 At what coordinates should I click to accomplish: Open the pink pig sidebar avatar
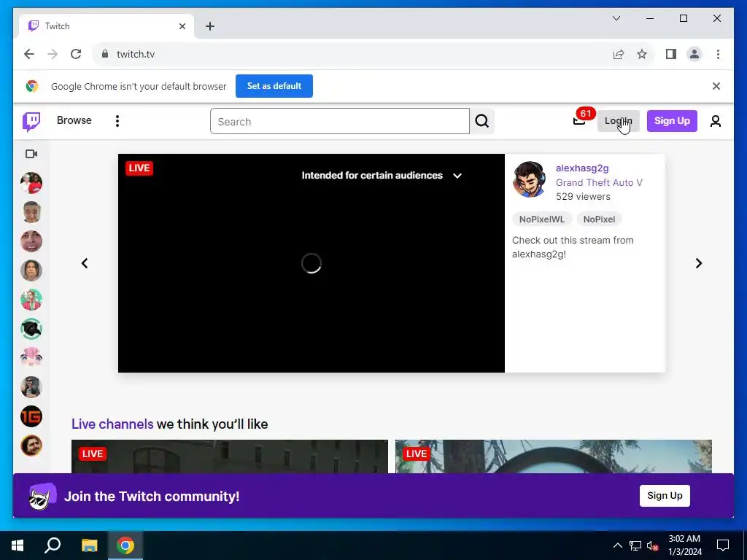tap(31, 358)
